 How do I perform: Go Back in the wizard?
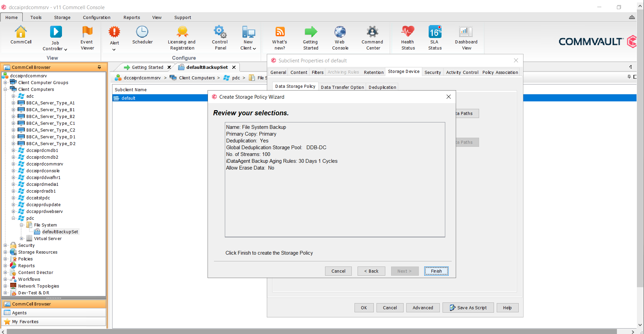[371, 271]
